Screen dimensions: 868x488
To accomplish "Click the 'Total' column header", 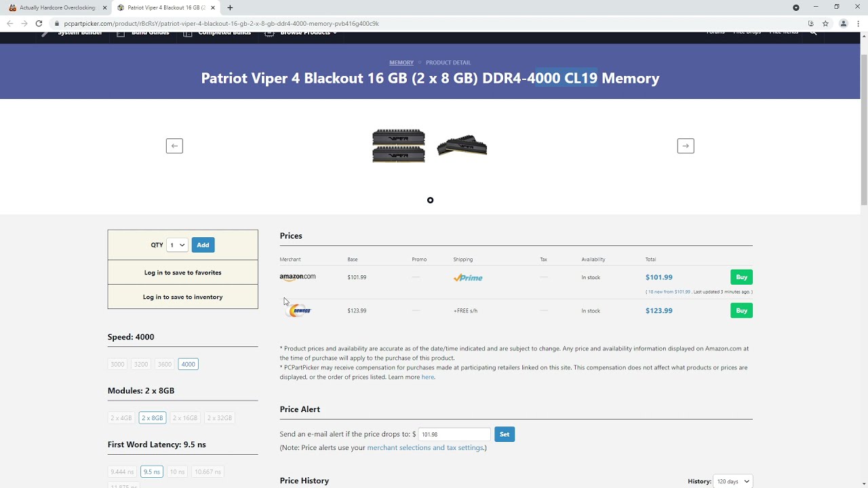I will coord(650,260).
